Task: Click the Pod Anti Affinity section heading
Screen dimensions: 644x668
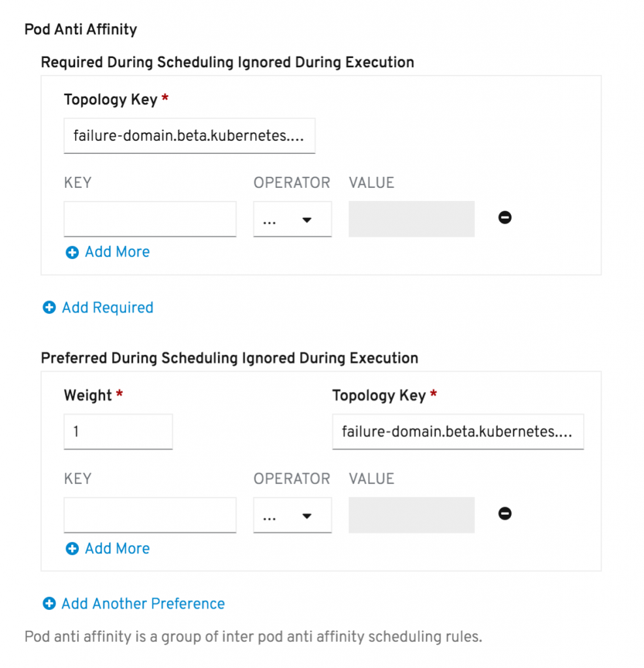Action: [x=81, y=29]
